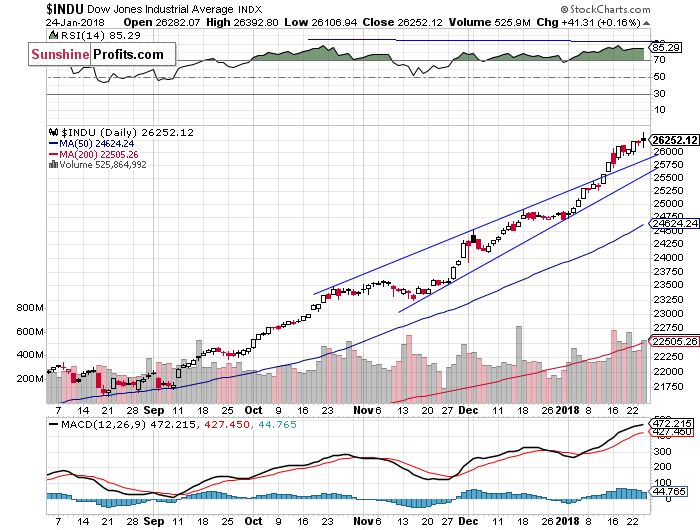The image size is (700, 530).
Task: Click the 24624.24 MA50 axis tag
Action: click(674, 223)
